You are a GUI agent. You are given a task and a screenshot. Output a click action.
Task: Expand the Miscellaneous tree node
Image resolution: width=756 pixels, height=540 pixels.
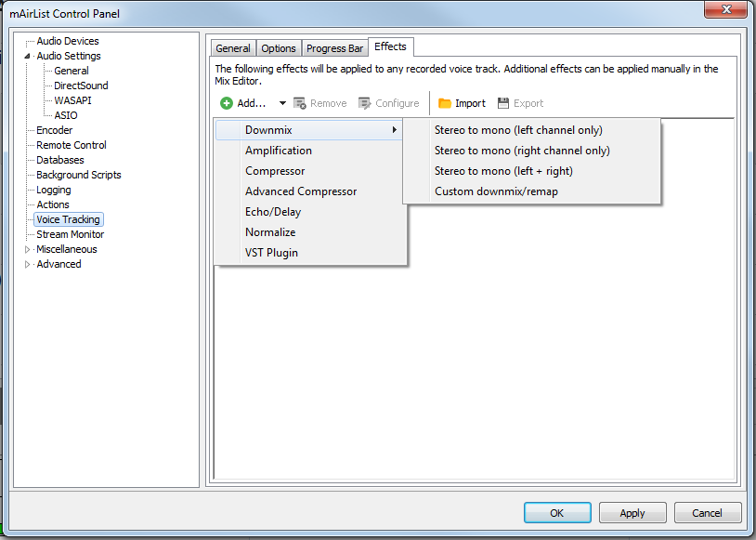tap(27, 249)
